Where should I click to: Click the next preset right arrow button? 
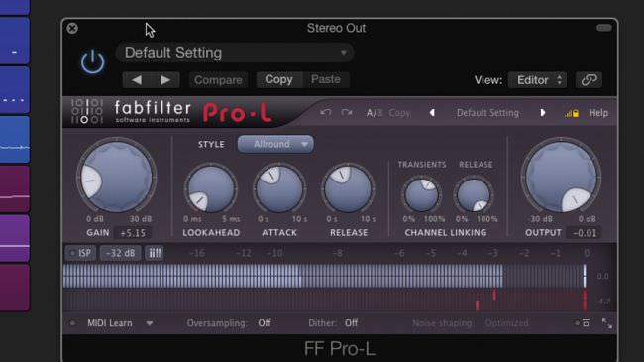[165, 79]
